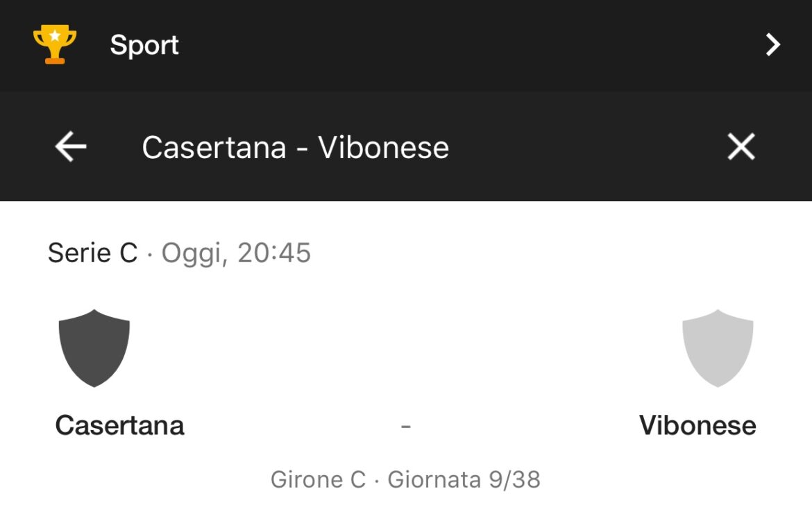Tap the dark Sport header bar
Image resolution: width=812 pixels, height=530 pixels.
[406, 46]
